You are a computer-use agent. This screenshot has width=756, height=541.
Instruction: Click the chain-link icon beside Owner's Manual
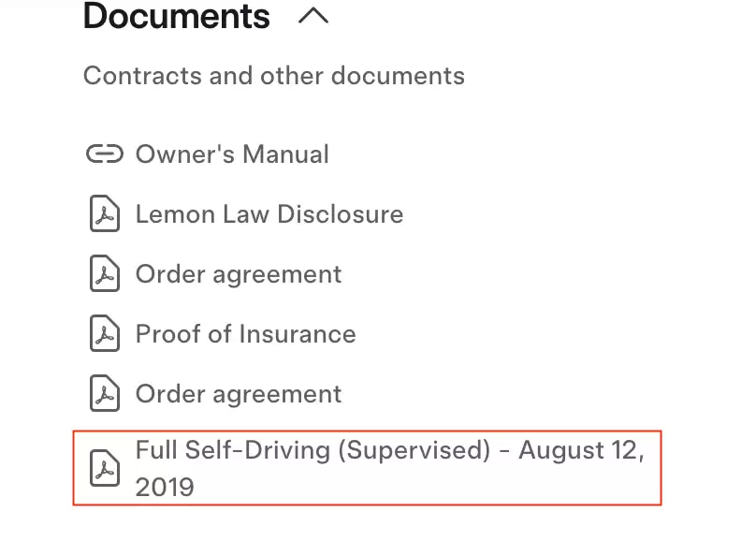pyautogui.click(x=105, y=154)
